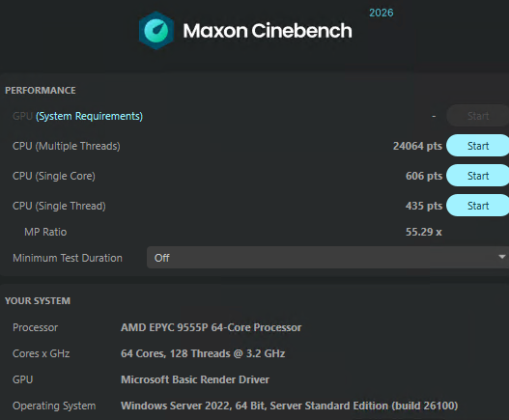
Task: Start the CPU Single Thread benchmark
Action: point(478,206)
